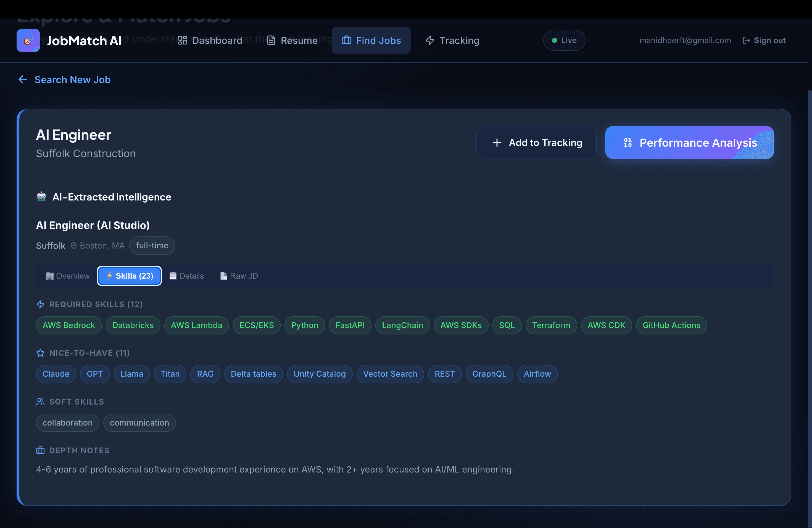Click the back arrow beside Search New Job

(x=23, y=80)
